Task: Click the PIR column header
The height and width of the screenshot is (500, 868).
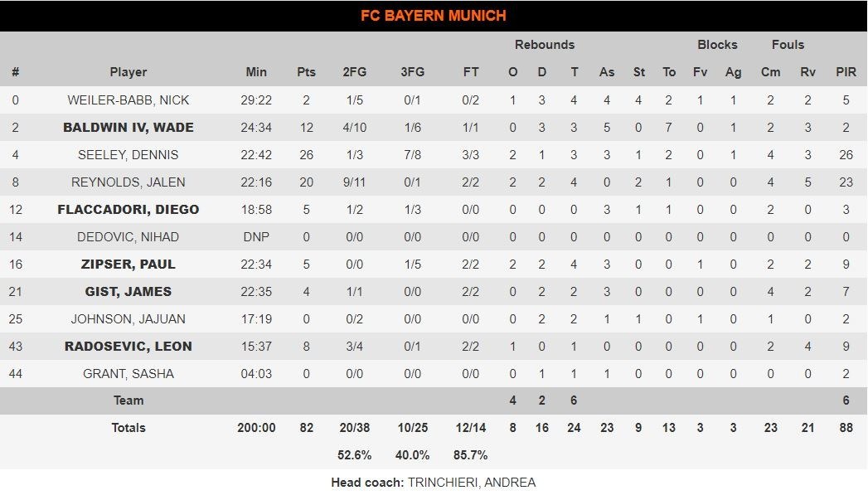Action: click(x=846, y=72)
